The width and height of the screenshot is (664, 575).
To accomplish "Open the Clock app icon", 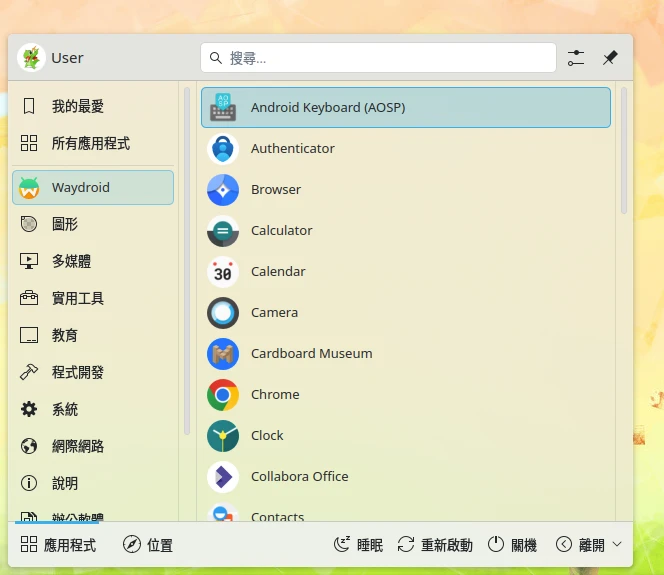I will point(223,436).
